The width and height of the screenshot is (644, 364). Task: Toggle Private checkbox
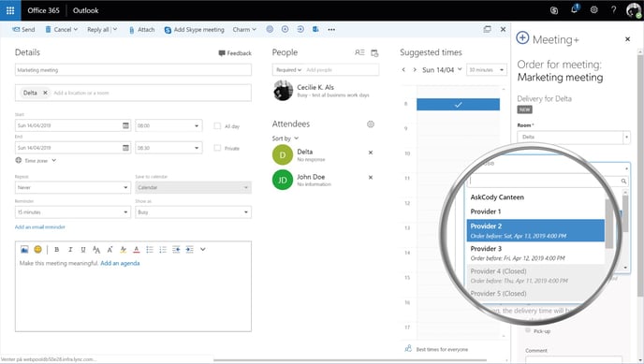(x=217, y=148)
